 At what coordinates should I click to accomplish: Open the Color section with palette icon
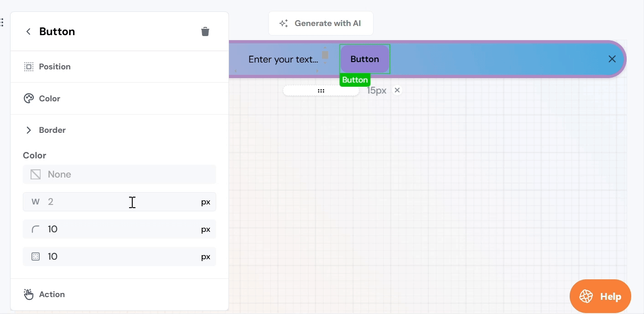[x=49, y=99]
